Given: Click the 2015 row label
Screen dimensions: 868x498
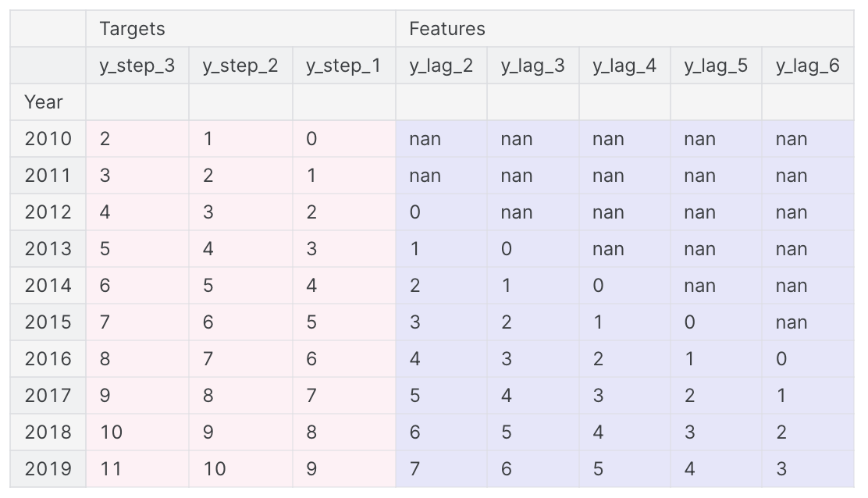Looking at the screenshot, I should [48, 322].
